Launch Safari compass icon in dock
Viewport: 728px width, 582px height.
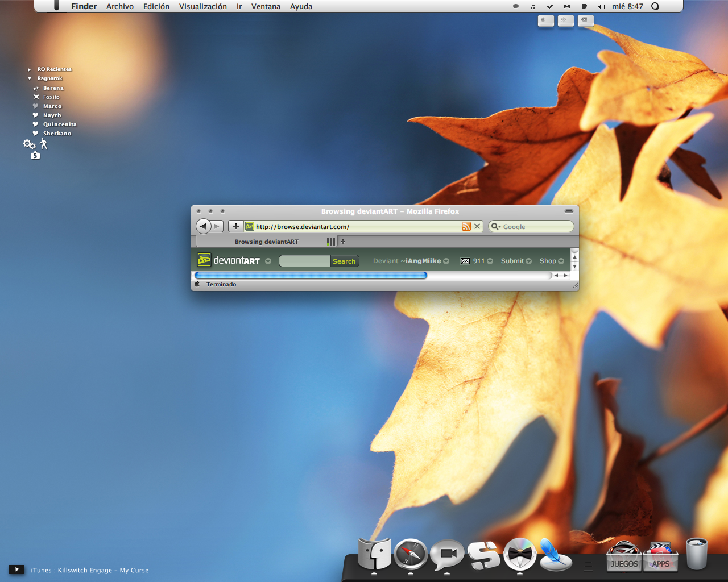tap(411, 554)
